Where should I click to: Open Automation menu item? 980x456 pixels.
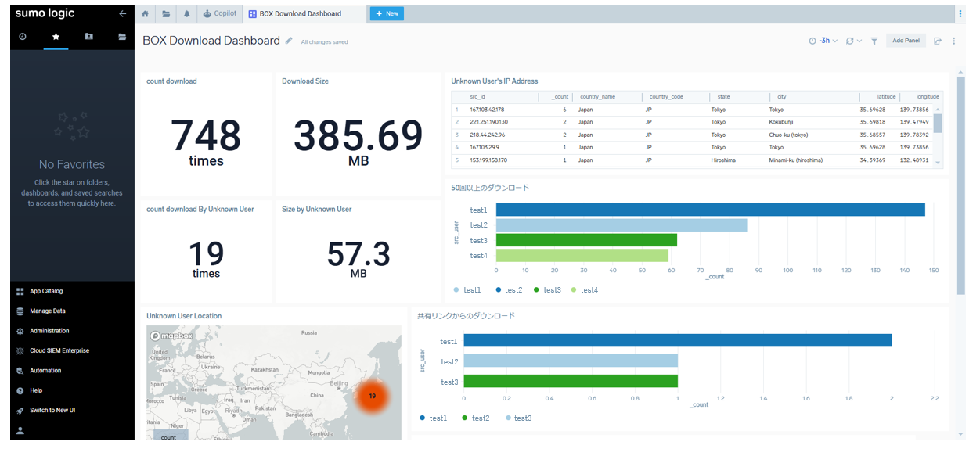coord(45,371)
